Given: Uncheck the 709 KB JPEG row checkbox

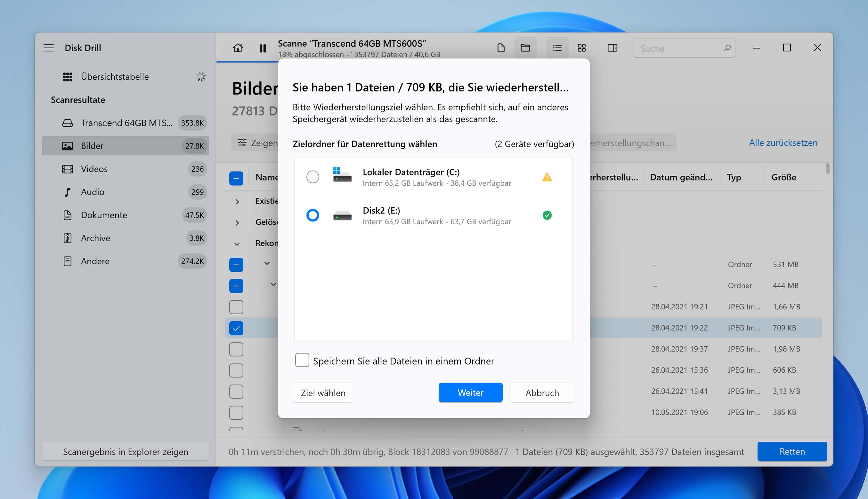Looking at the screenshot, I should click(x=236, y=328).
